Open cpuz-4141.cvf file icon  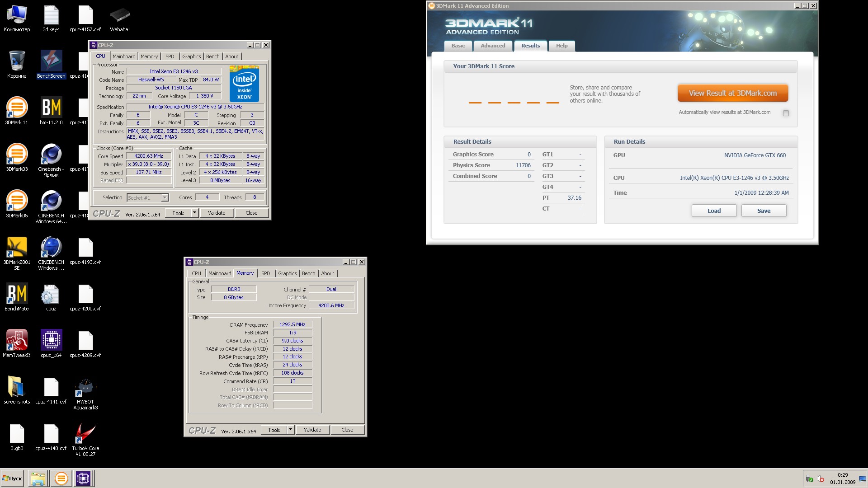click(51, 390)
